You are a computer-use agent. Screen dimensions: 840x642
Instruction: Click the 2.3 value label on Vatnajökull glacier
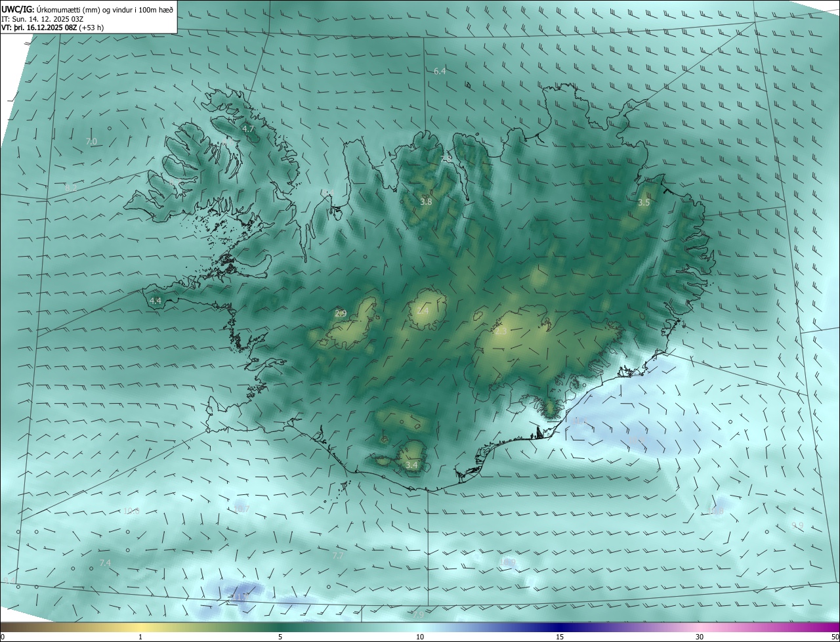[500, 332]
